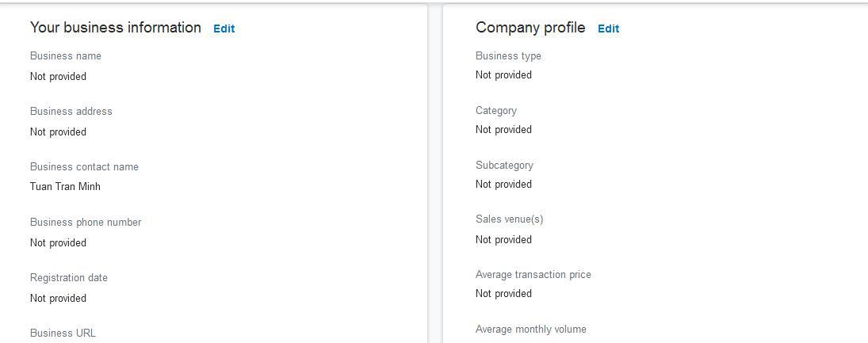Click Not provided value under Business name
868x343 pixels.
58,77
